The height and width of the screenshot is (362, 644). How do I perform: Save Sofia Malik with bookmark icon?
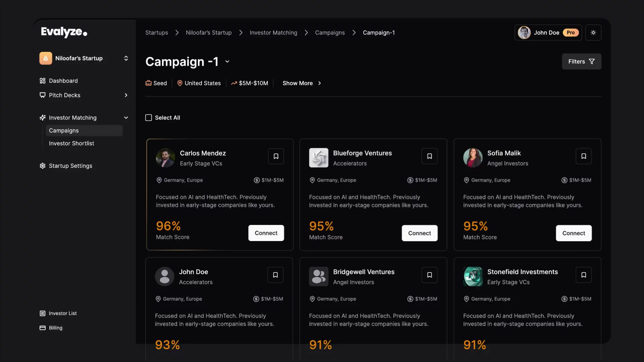tap(584, 156)
